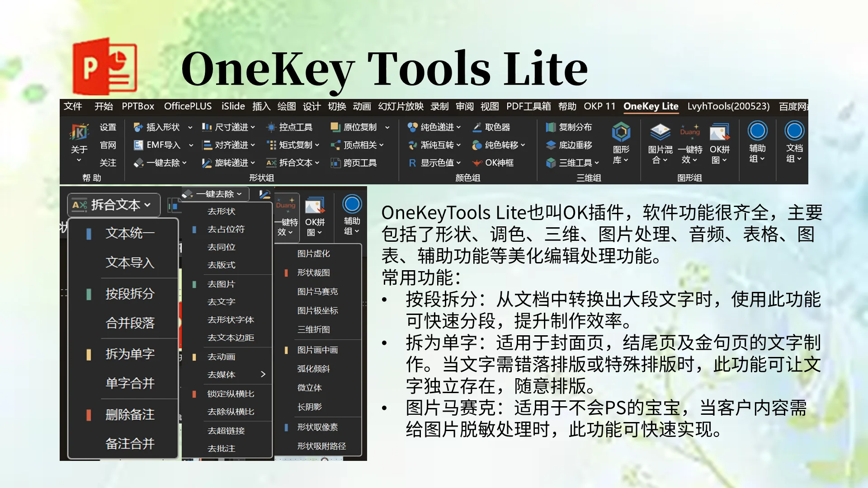
Task: Click the 设置 settings button
Action: click(x=108, y=127)
